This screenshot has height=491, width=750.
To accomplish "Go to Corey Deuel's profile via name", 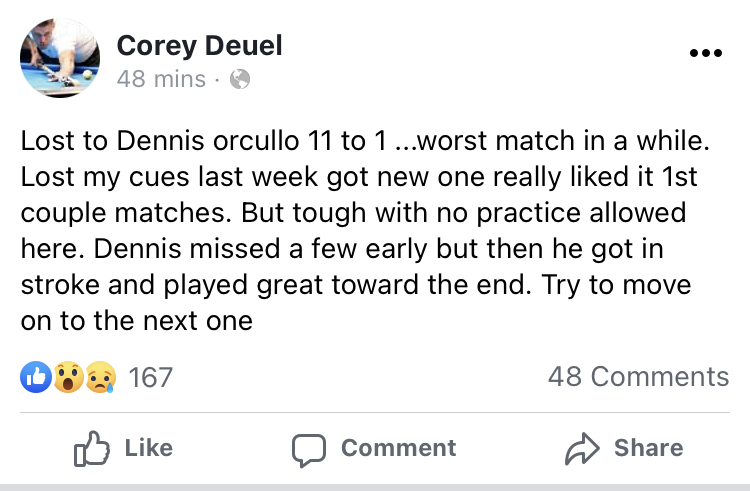I will pos(200,45).
